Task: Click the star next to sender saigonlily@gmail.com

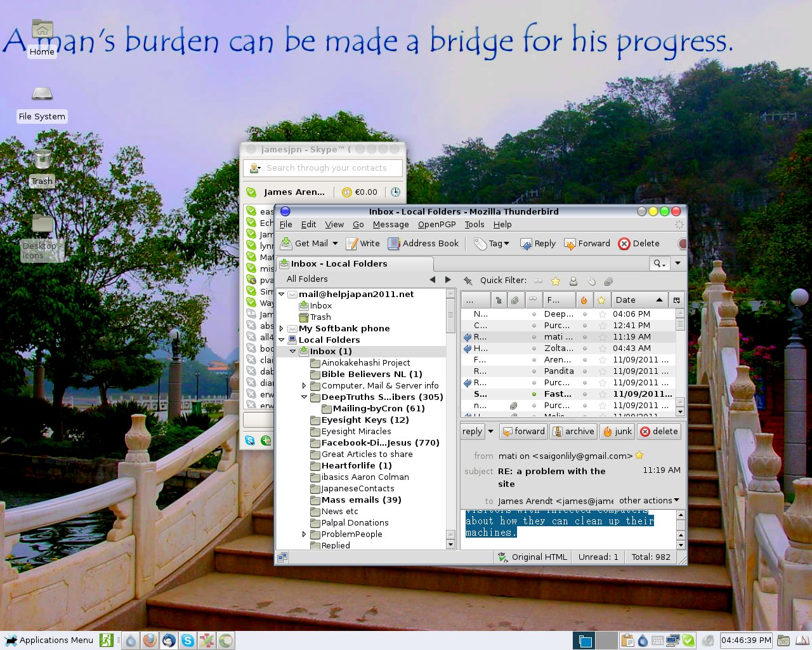Action: coord(639,455)
